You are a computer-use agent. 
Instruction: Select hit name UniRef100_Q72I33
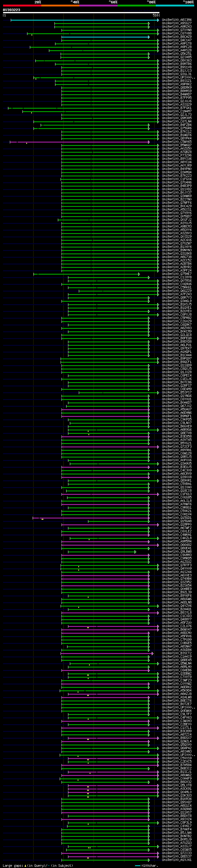pyautogui.click(x=177, y=853)
